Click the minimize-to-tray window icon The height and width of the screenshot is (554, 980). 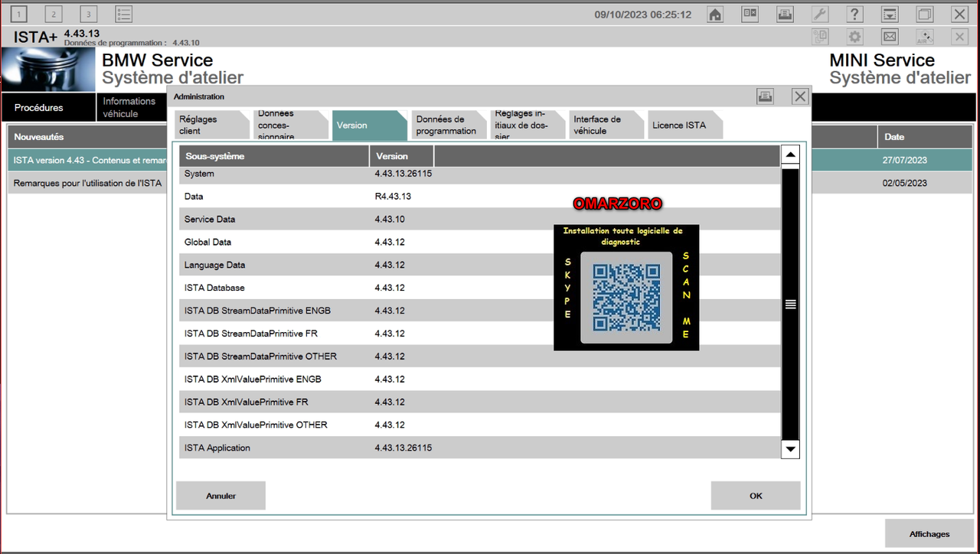click(x=890, y=15)
